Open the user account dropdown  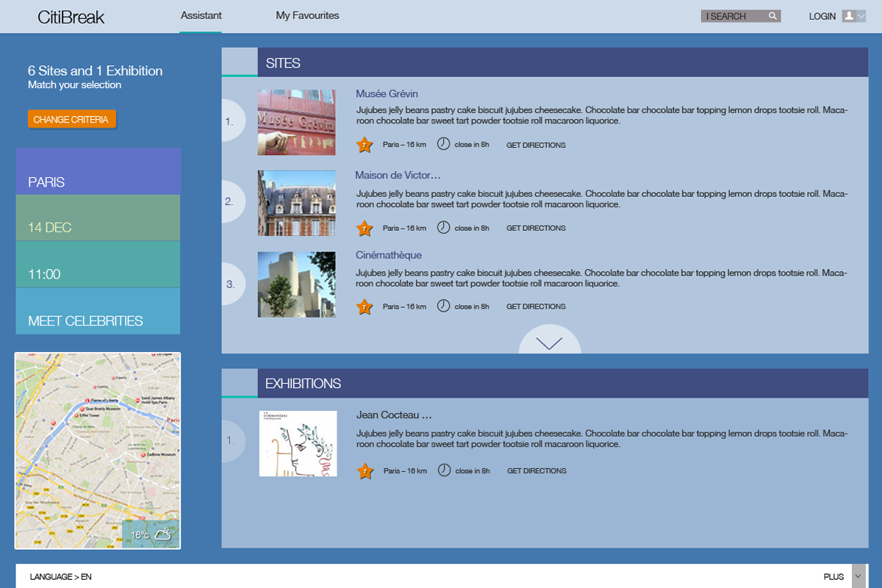click(854, 16)
